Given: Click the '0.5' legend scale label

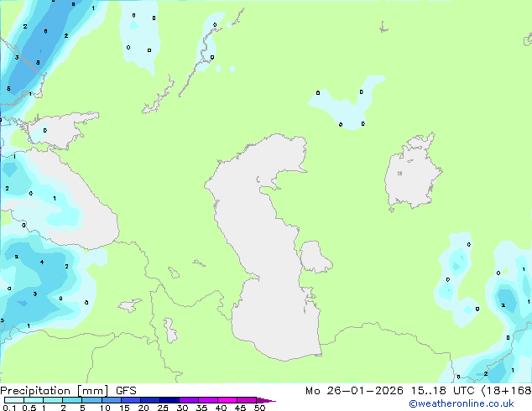Looking at the screenshot, I should [x=29, y=408].
